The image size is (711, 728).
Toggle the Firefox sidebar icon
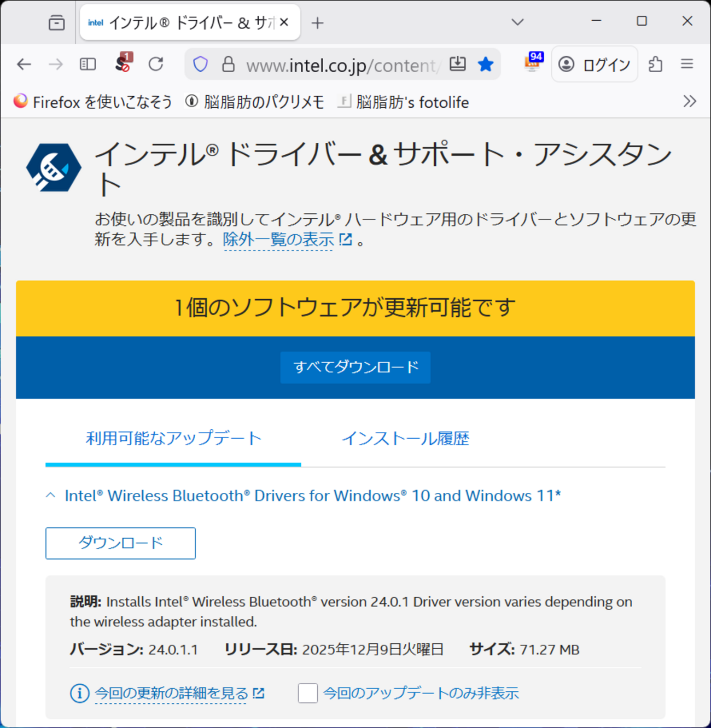coord(88,65)
